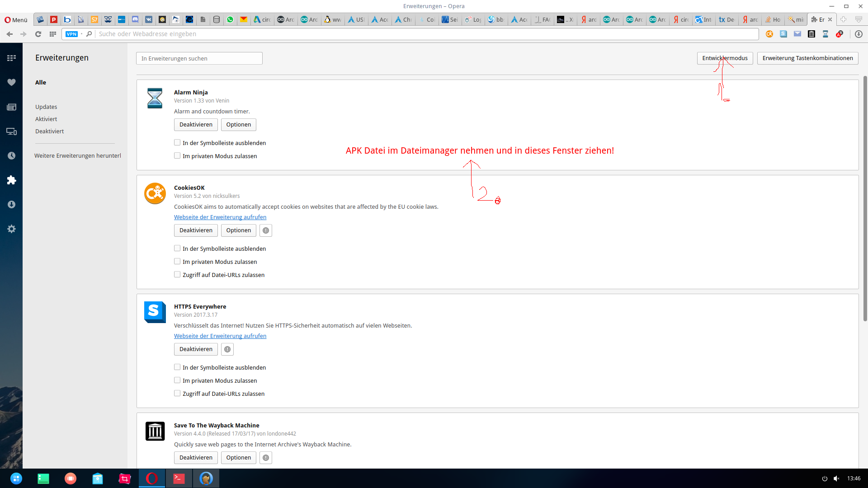Enable HTTPS Everywhere 'Zugriff auf Datei-URLs zulassen'
The height and width of the screenshot is (488, 868).
click(177, 394)
